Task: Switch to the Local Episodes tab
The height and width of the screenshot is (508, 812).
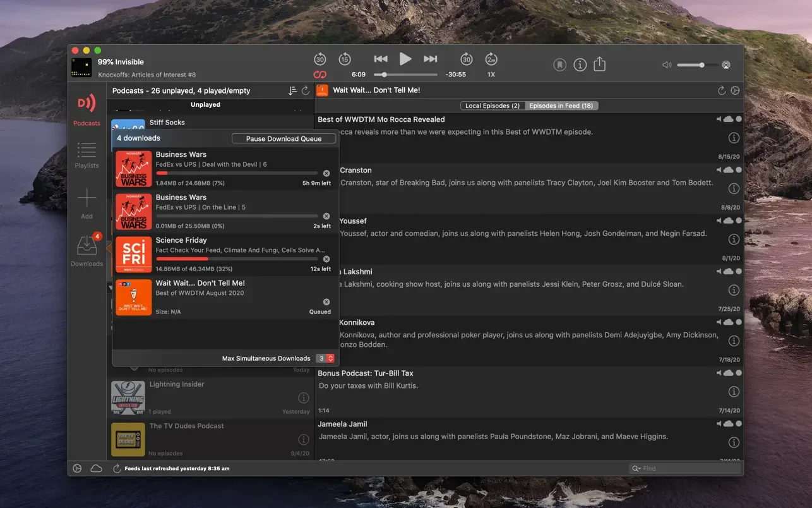Action: 493,106
